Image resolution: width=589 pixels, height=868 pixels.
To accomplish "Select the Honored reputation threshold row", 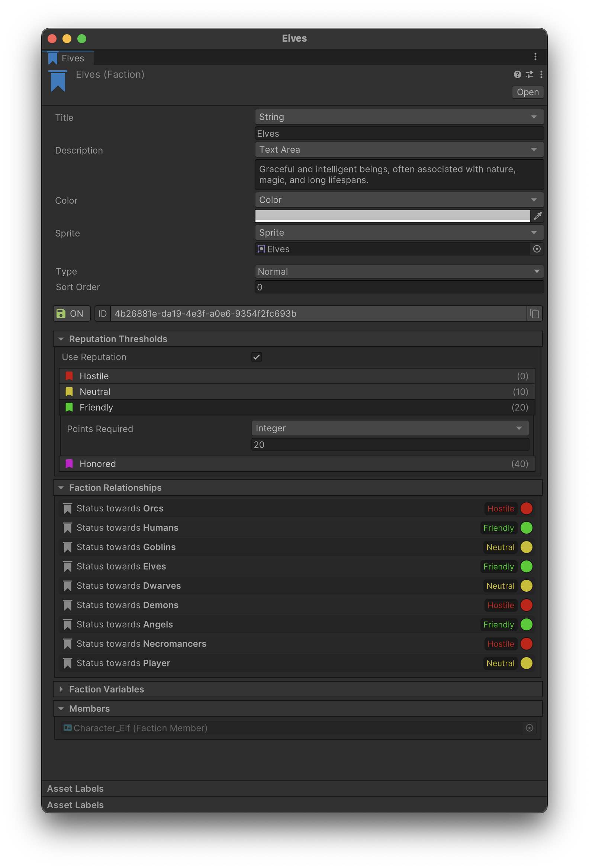I will click(x=297, y=464).
